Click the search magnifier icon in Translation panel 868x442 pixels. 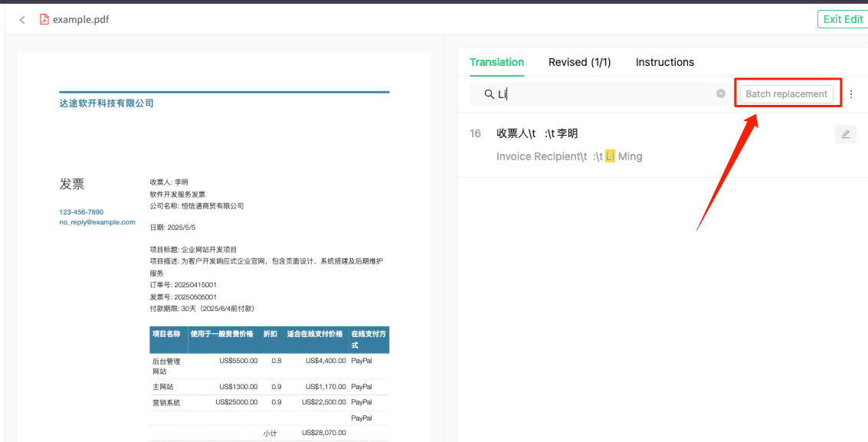tap(489, 93)
